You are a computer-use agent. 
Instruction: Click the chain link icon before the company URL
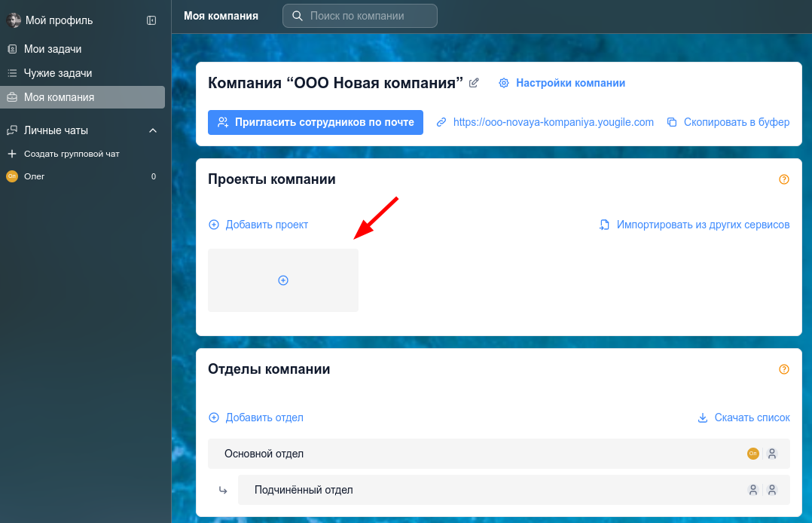coord(440,122)
